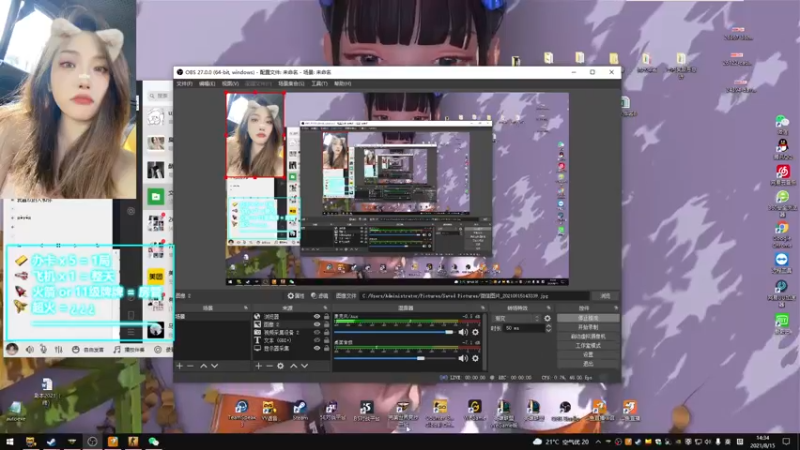
Task: Open source properties gear below sources list
Action: pyautogui.click(x=280, y=366)
